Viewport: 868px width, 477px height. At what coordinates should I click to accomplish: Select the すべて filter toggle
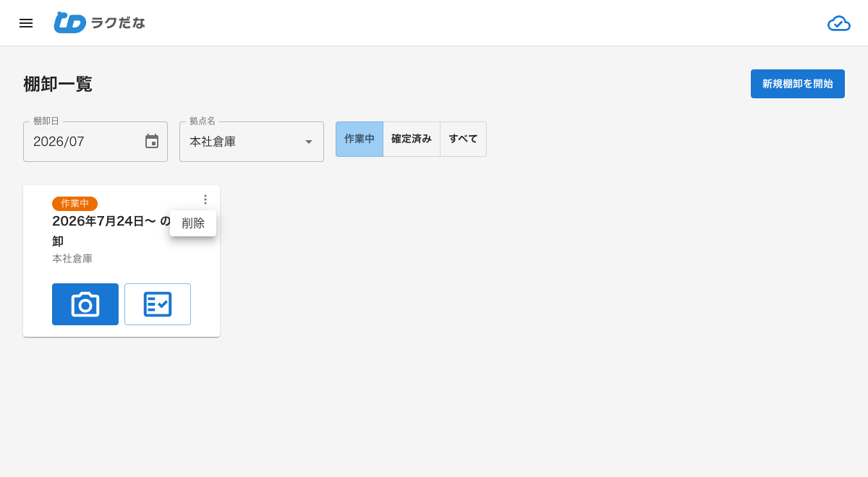pyautogui.click(x=463, y=139)
